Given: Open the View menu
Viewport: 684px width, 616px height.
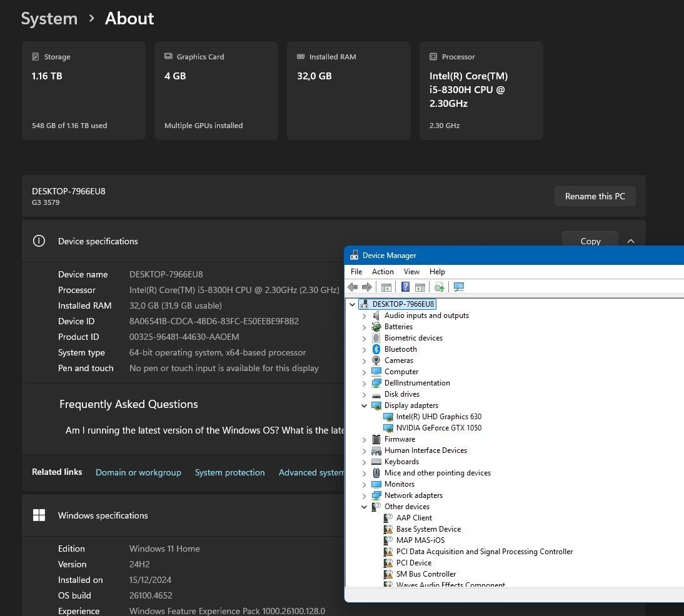Looking at the screenshot, I should pos(411,272).
